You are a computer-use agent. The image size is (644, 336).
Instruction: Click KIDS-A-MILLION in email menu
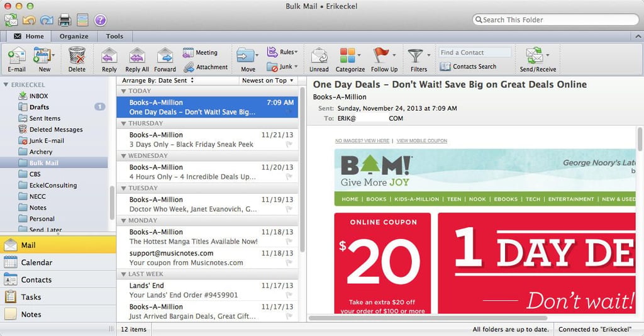pos(416,199)
